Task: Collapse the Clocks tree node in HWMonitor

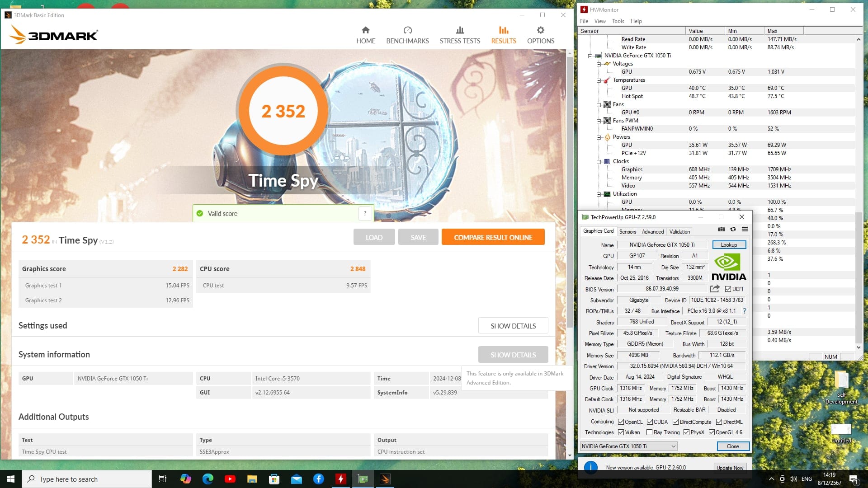Action: (x=599, y=162)
